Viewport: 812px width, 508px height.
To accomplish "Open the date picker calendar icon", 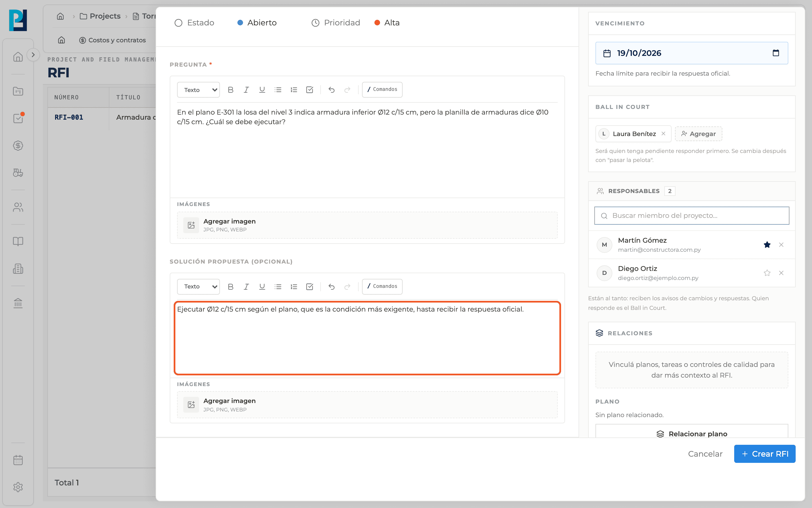I will pyautogui.click(x=776, y=53).
